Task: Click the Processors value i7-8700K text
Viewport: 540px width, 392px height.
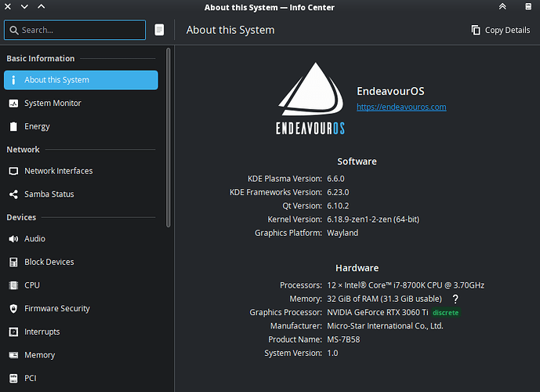Action: coord(406,285)
